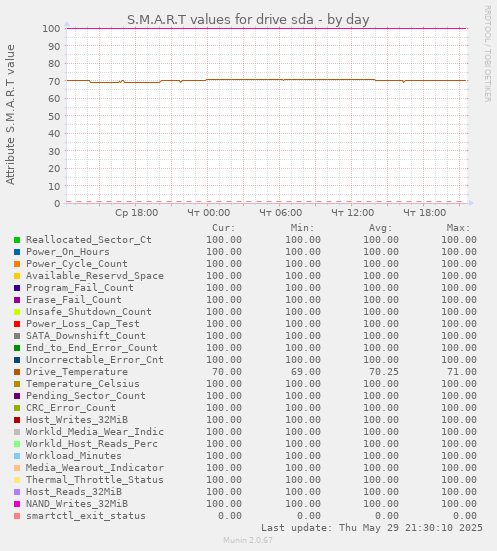Click the RRDTOOL / TOBI OETIKER watermark

(x=488, y=54)
